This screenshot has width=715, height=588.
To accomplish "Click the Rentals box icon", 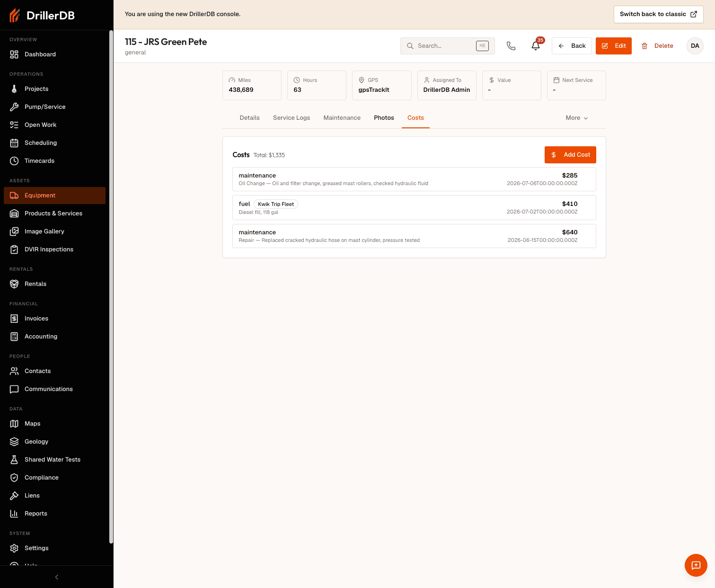I will [14, 284].
